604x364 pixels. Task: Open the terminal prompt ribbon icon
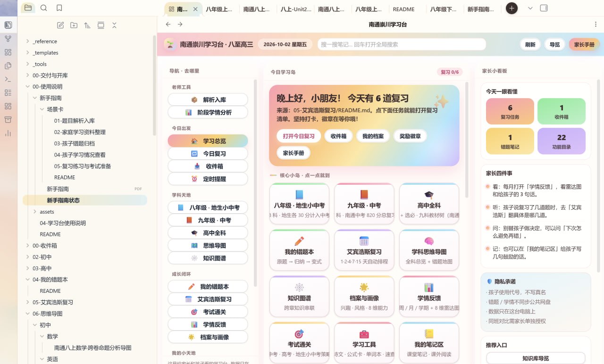click(x=8, y=79)
